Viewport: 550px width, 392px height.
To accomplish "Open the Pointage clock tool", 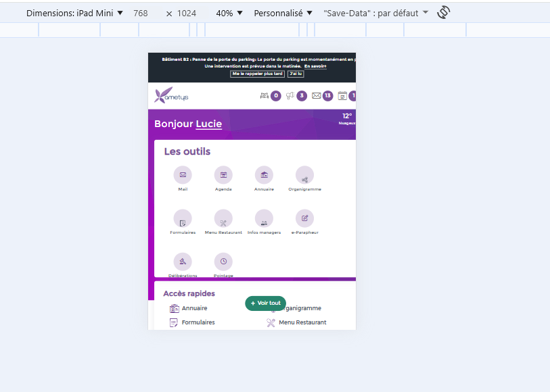I will pyautogui.click(x=223, y=262).
